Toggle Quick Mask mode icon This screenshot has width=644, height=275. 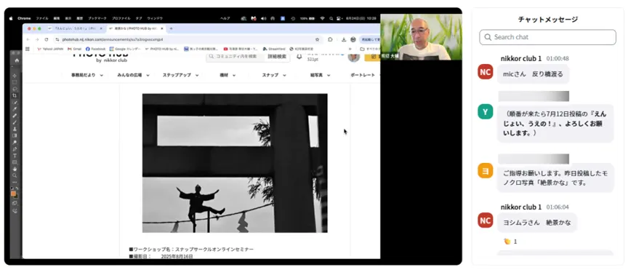pyautogui.click(x=15, y=203)
